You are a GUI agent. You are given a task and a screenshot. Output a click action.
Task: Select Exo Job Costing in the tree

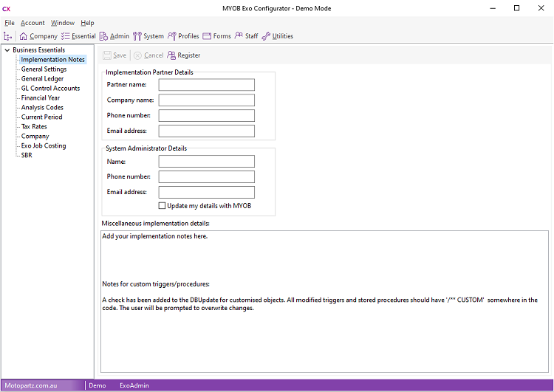click(44, 145)
